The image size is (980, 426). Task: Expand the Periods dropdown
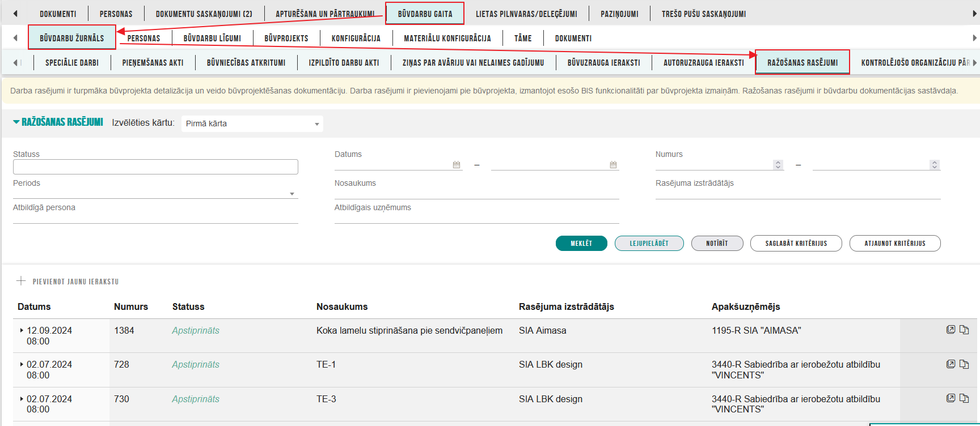click(x=155, y=194)
